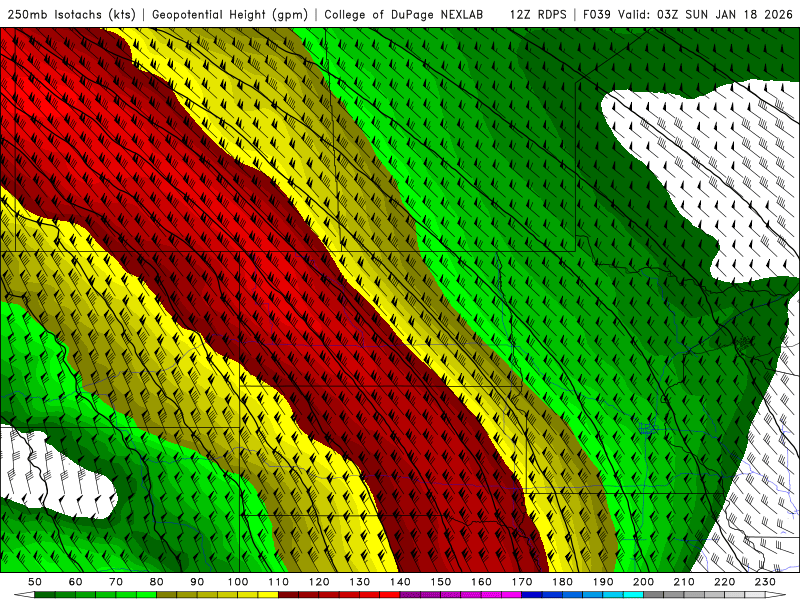Screen dimensions: 800x600
Task: Click the '230' legend value
Action: coord(765,582)
